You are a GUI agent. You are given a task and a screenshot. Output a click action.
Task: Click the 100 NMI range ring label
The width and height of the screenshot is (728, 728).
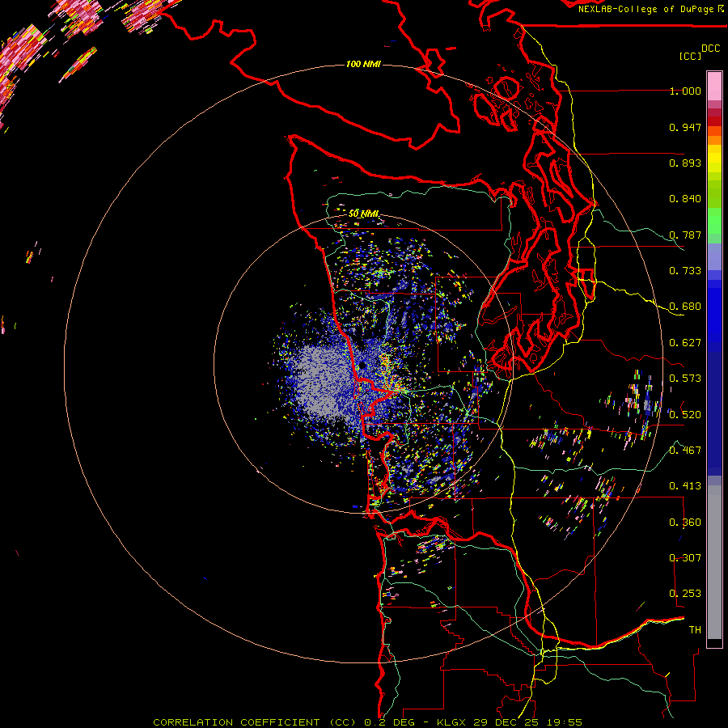[363, 64]
